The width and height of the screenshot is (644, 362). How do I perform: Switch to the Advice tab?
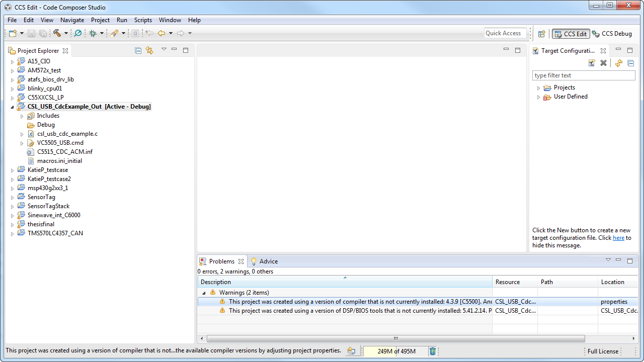[264, 261]
